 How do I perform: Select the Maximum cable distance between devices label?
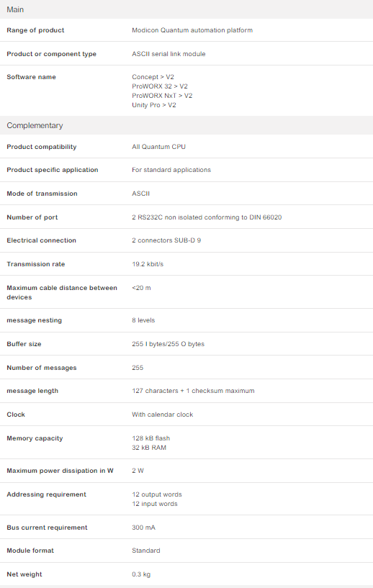click(62, 292)
